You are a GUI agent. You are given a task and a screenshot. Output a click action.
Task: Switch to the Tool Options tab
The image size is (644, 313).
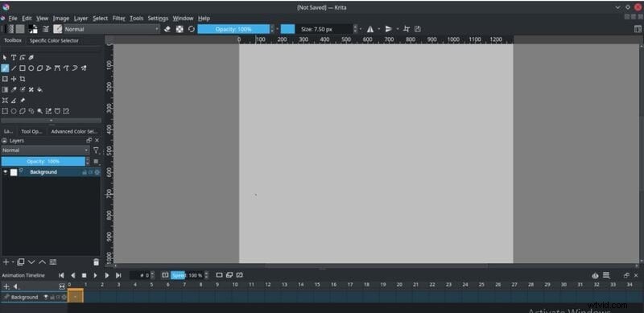pyautogui.click(x=31, y=131)
